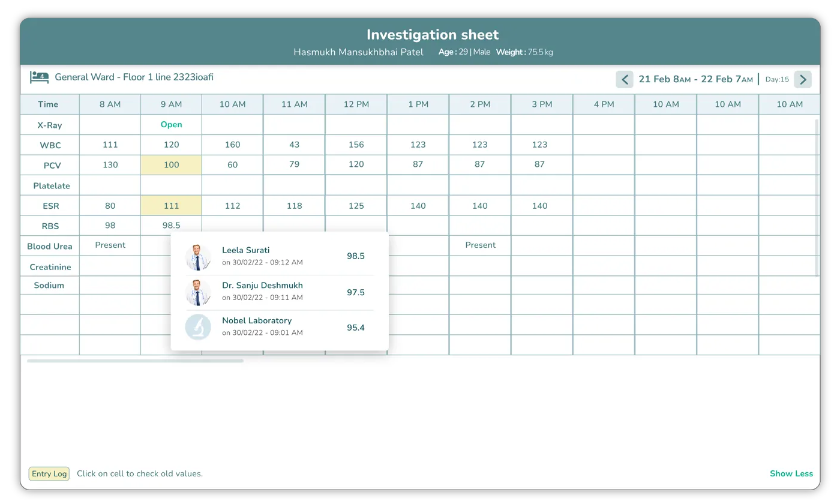The image size is (840, 504).
Task: Click the Day:15 indicator
Action: pyautogui.click(x=777, y=79)
